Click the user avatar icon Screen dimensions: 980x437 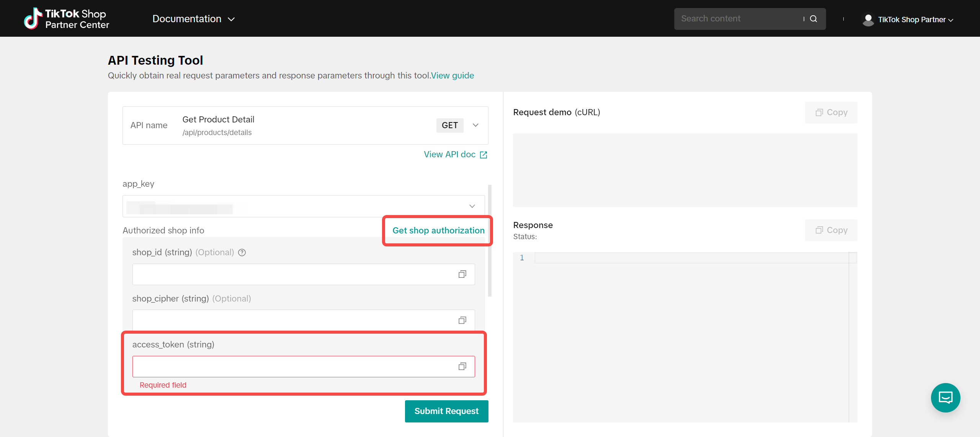868,19
